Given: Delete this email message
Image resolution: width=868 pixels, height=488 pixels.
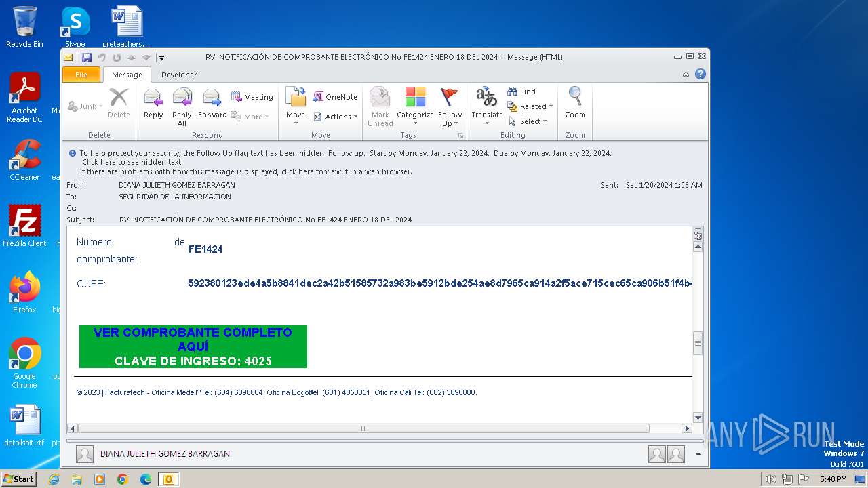Looking at the screenshot, I should pos(119,104).
